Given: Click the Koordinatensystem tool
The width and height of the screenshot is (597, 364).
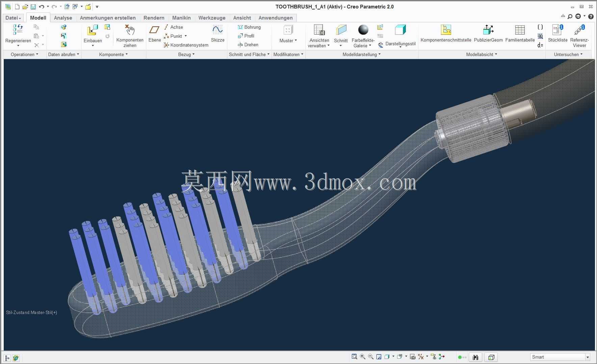Looking at the screenshot, I should (x=186, y=45).
